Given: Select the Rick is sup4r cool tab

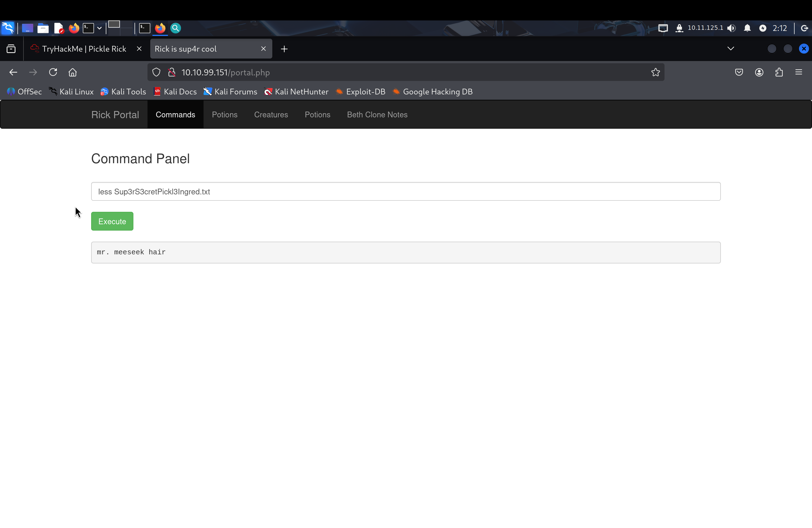Looking at the screenshot, I should pyautogui.click(x=211, y=49).
